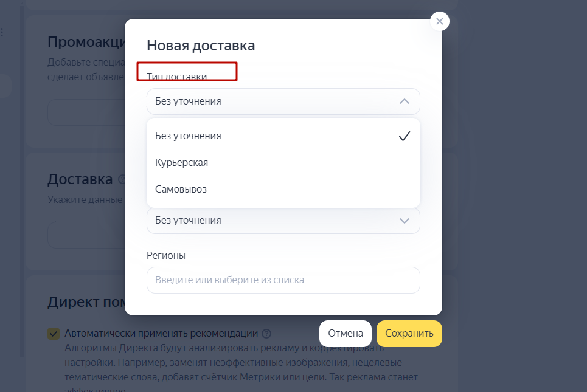Save the delivery with Сохранить button
Image resolution: width=587 pixels, height=392 pixels.
[x=409, y=333]
